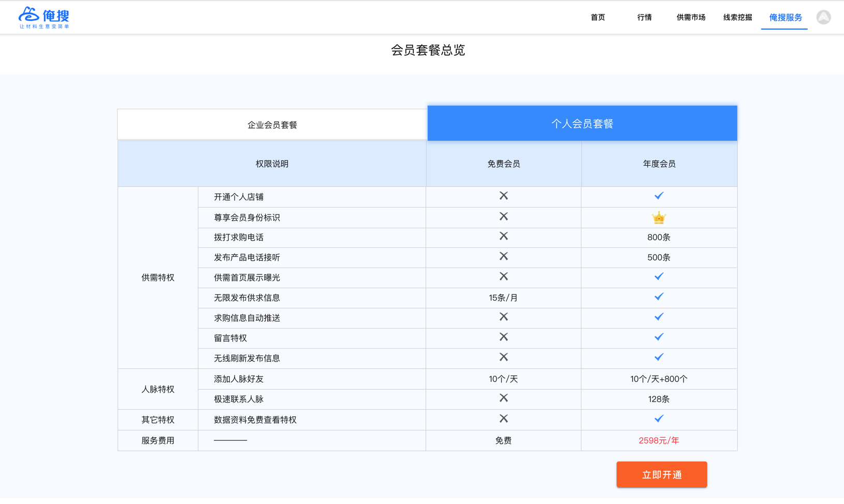Click the X icon for 极速联系人脉

coord(503,398)
